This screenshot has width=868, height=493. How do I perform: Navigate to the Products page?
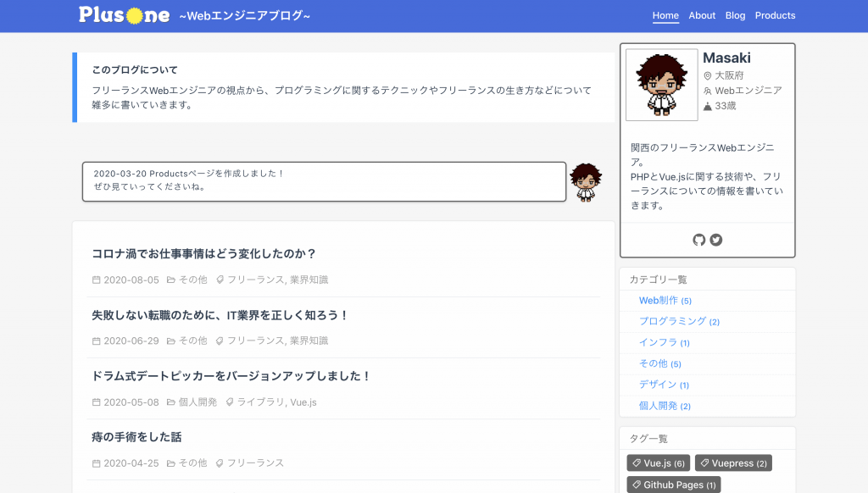(x=775, y=15)
